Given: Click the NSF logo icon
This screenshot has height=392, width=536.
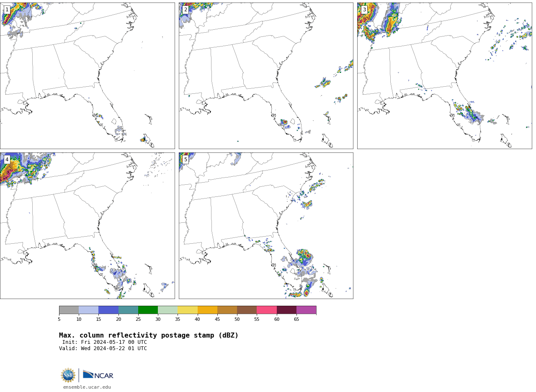Looking at the screenshot, I should (x=68, y=375).
